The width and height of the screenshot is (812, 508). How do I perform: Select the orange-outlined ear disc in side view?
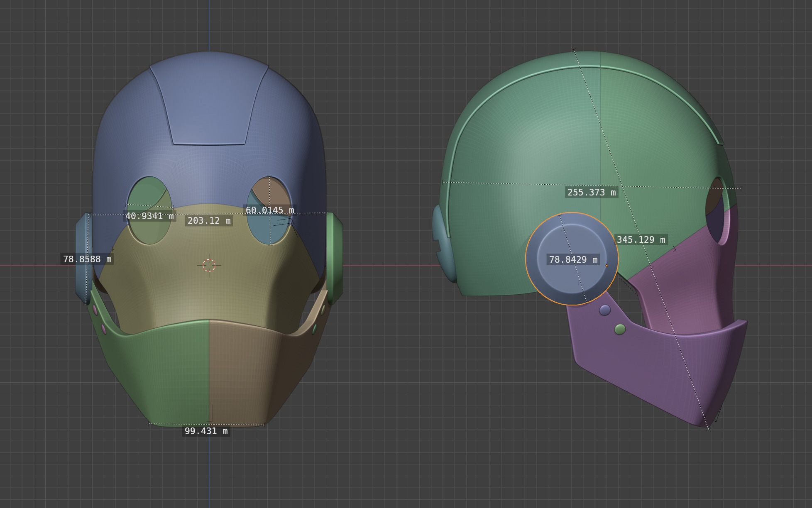point(572,259)
